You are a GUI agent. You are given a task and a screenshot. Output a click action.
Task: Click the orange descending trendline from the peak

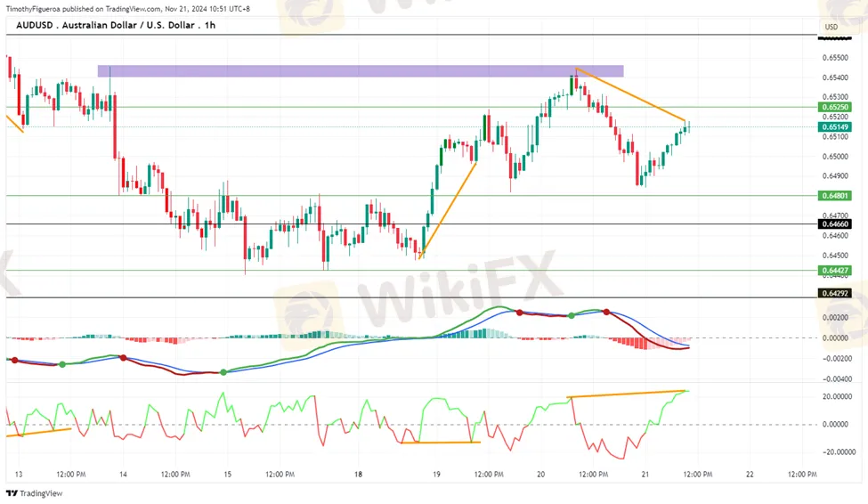(x=630, y=94)
